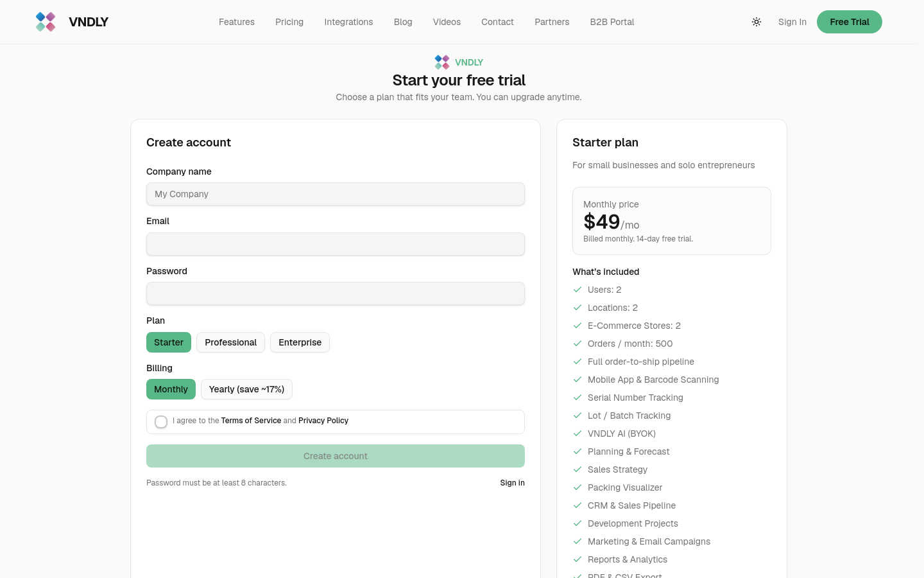Open the Blog nav link
Image resolution: width=924 pixels, height=578 pixels.
pos(403,22)
